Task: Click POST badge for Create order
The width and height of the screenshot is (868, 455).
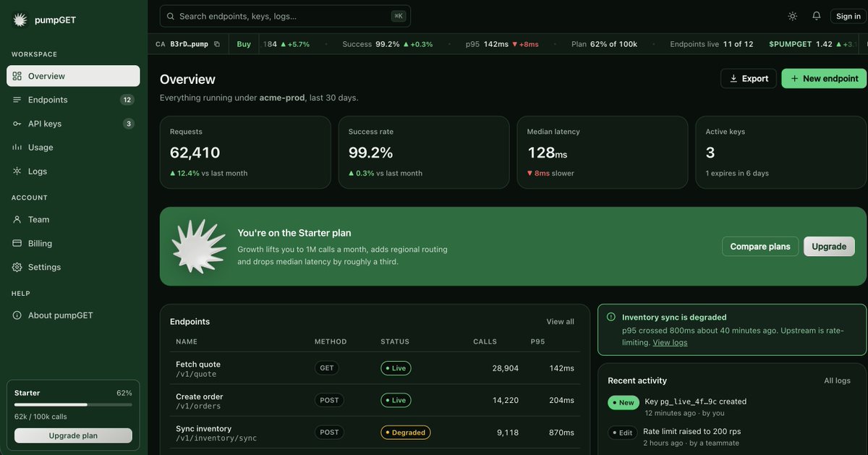Action: coord(329,400)
